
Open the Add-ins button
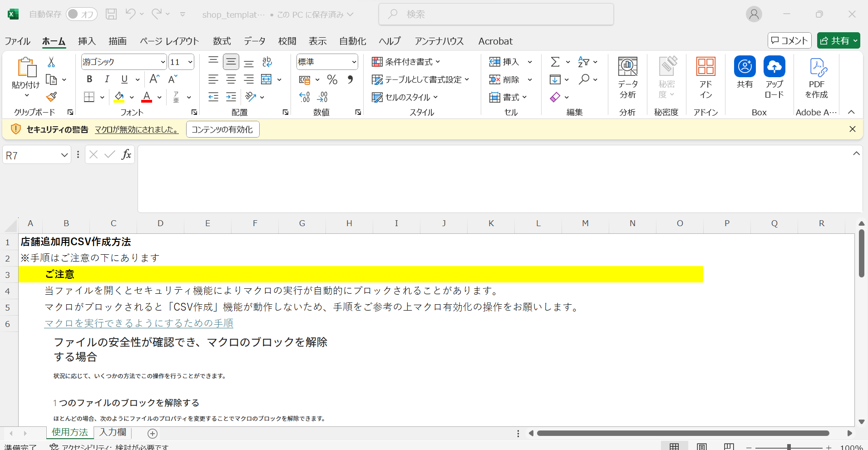(x=706, y=78)
